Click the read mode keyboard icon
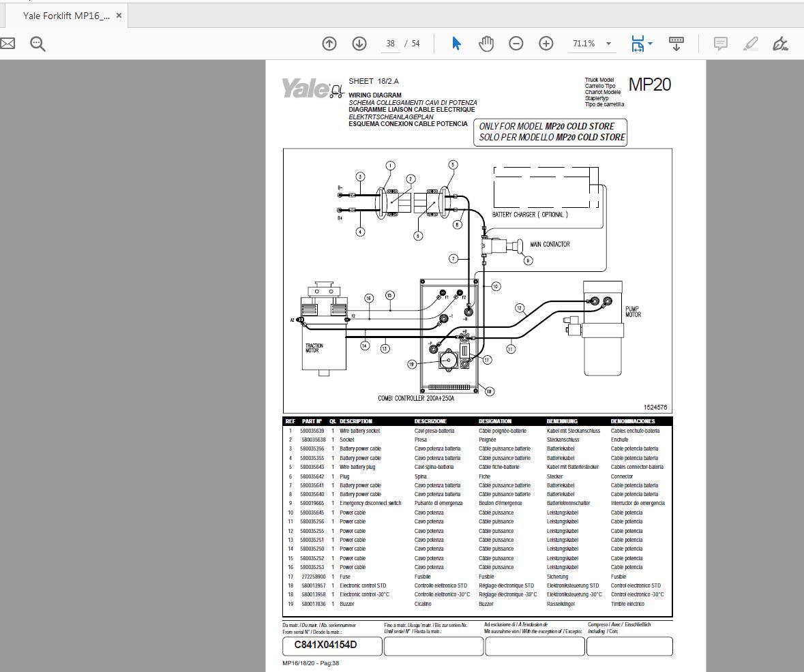This screenshot has width=804, height=672. [x=676, y=44]
